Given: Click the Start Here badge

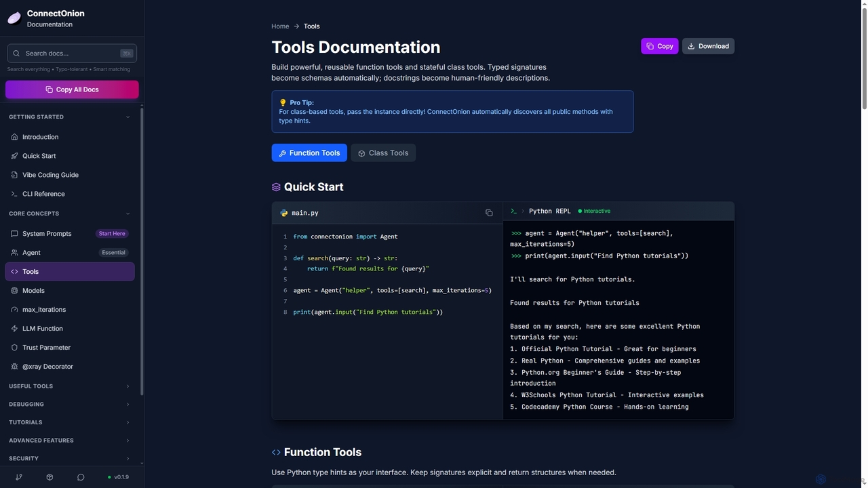Looking at the screenshot, I should [112, 234].
